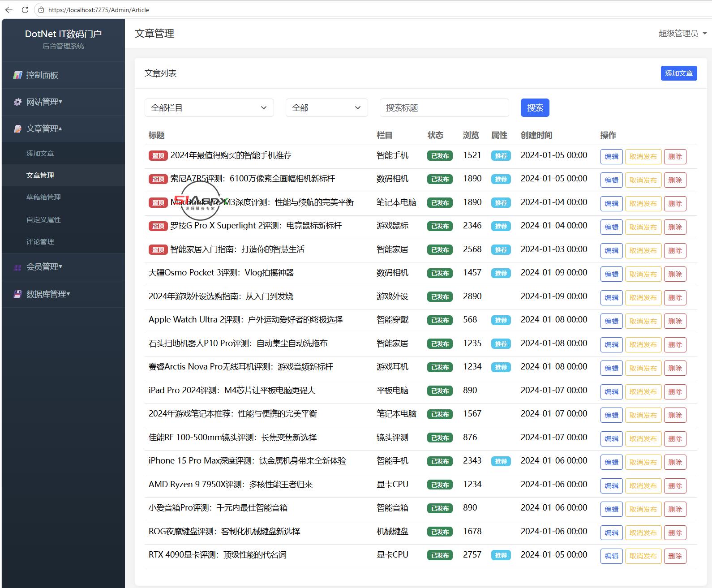Click the 搜索 search button
Image resolution: width=712 pixels, height=588 pixels.
coord(535,107)
